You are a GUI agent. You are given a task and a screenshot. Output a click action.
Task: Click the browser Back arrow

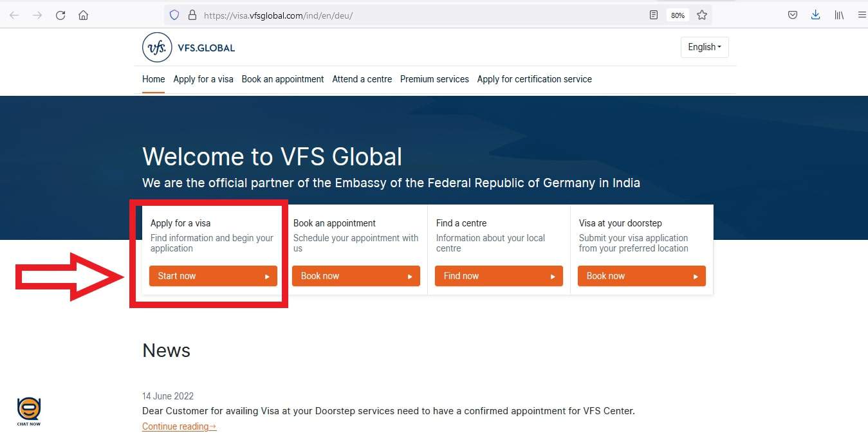tap(14, 15)
